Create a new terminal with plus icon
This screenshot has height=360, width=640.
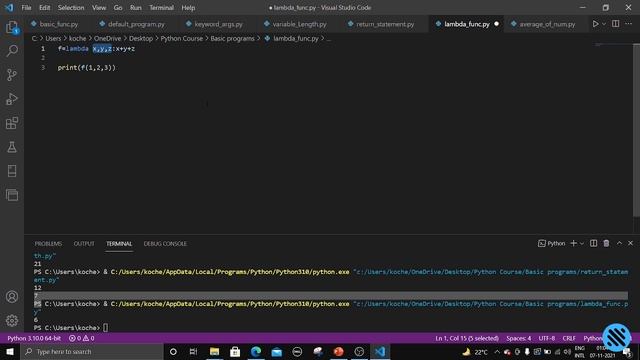[573, 243]
